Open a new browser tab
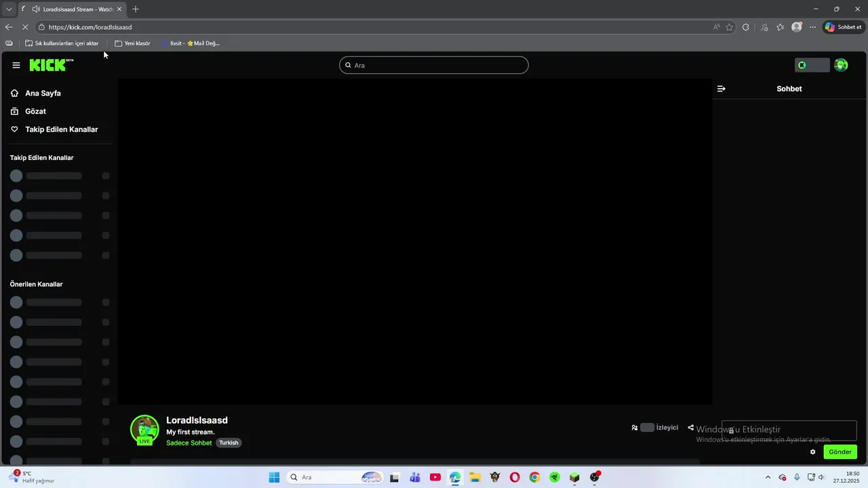 [x=136, y=9]
